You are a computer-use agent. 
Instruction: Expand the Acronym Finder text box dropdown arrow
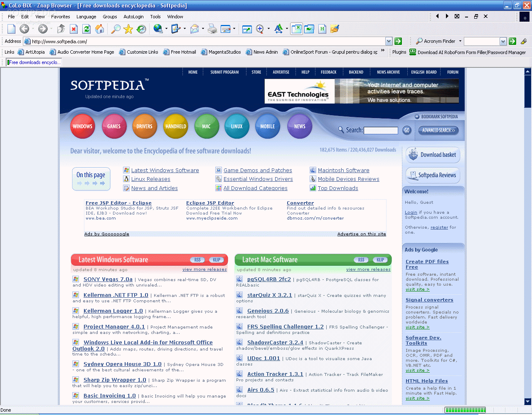coord(503,41)
